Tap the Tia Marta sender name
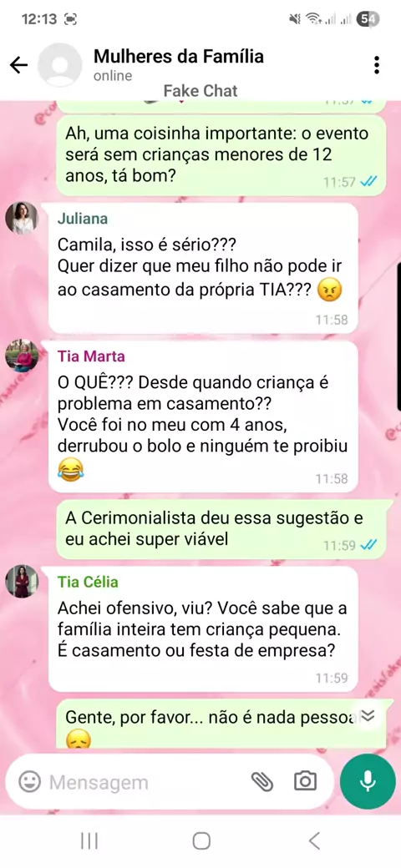 tap(91, 356)
